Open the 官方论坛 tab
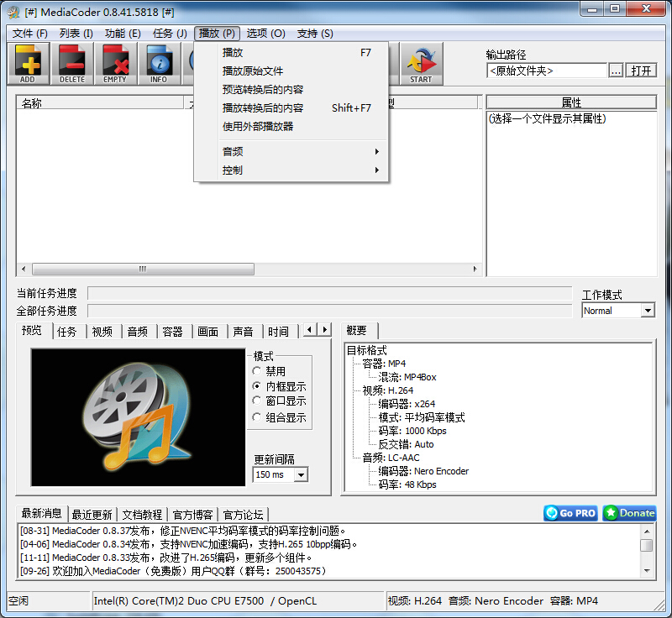This screenshot has width=672, height=618. point(243,514)
